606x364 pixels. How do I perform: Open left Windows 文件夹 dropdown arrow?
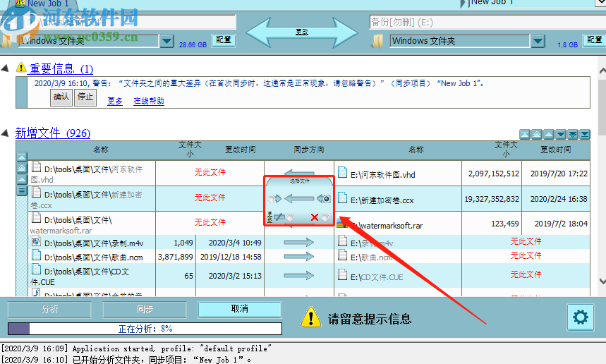(167, 41)
